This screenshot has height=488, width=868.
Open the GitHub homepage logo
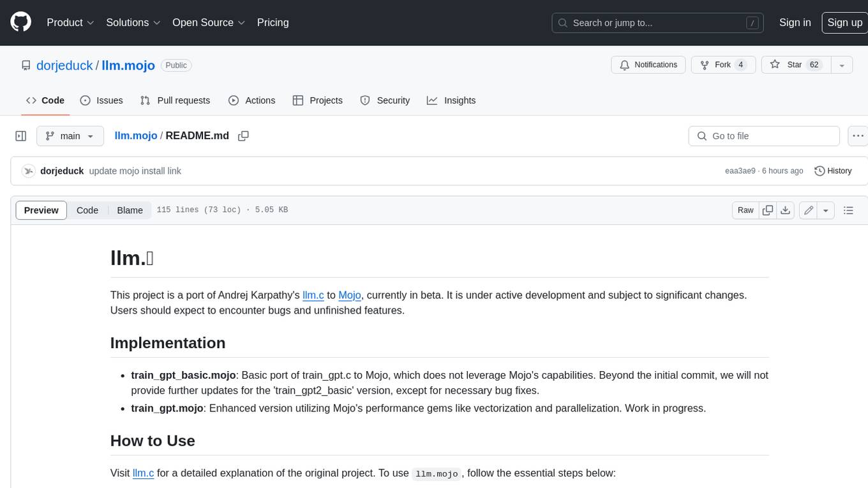pyautogui.click(x=21, y=22)
